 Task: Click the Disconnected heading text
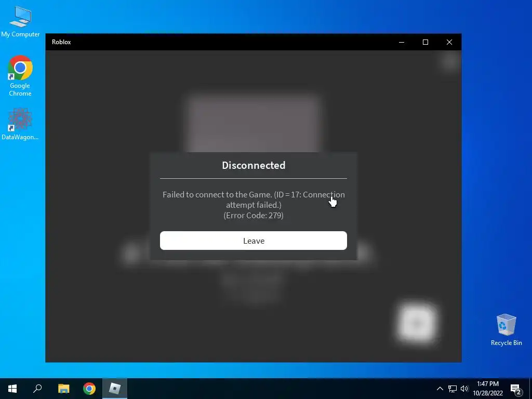(x=254, y=165)
